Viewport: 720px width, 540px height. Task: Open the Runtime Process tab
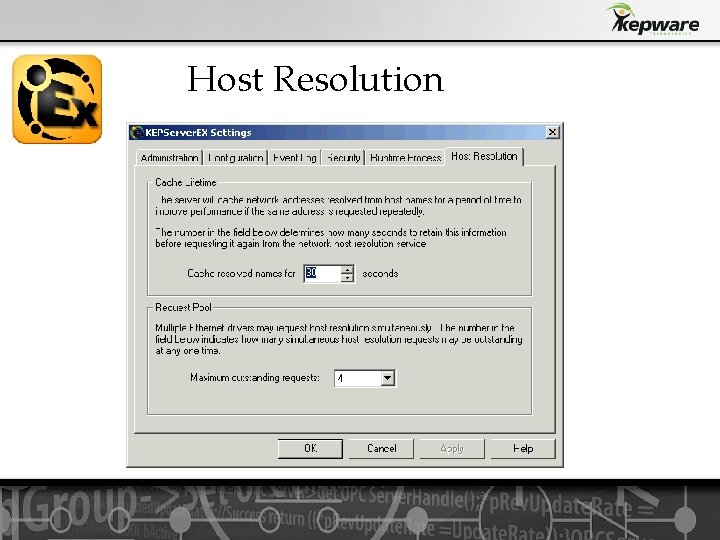coord(405,158)
